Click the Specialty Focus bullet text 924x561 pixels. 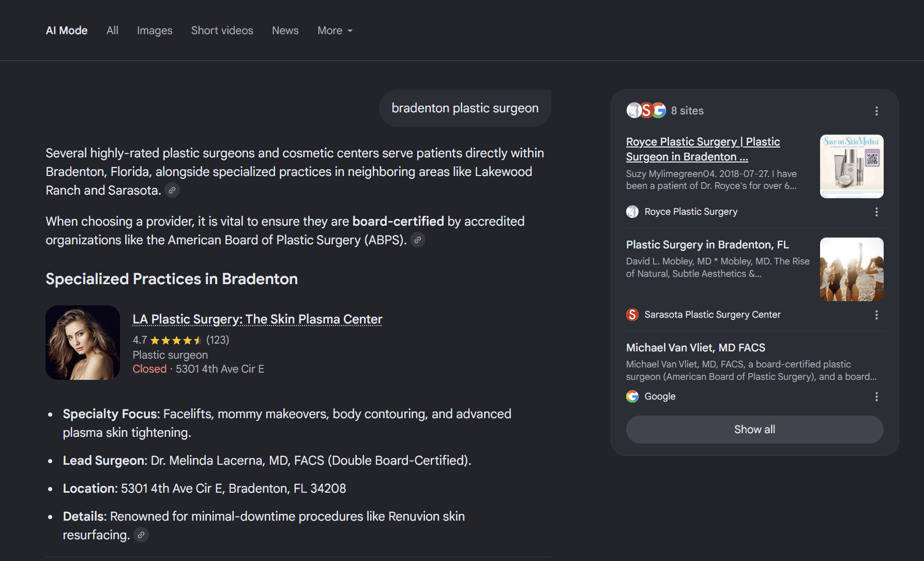[x=287, y=423]
